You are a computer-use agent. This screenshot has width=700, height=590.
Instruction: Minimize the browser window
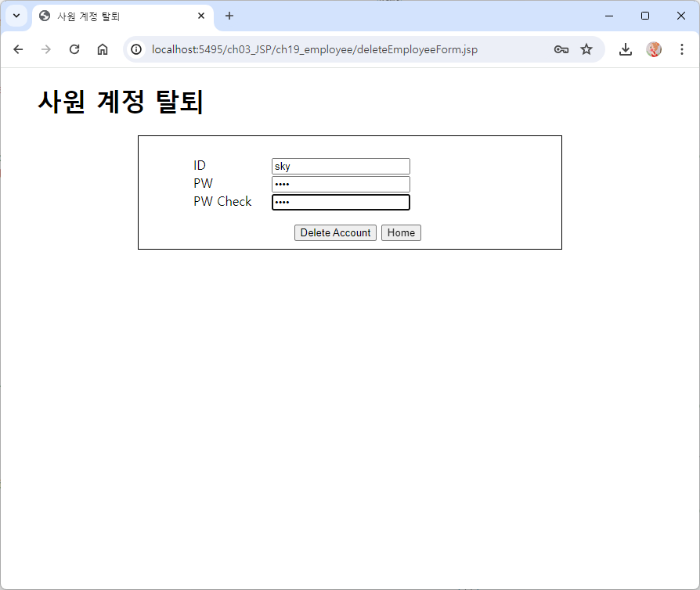pos(609,16)
